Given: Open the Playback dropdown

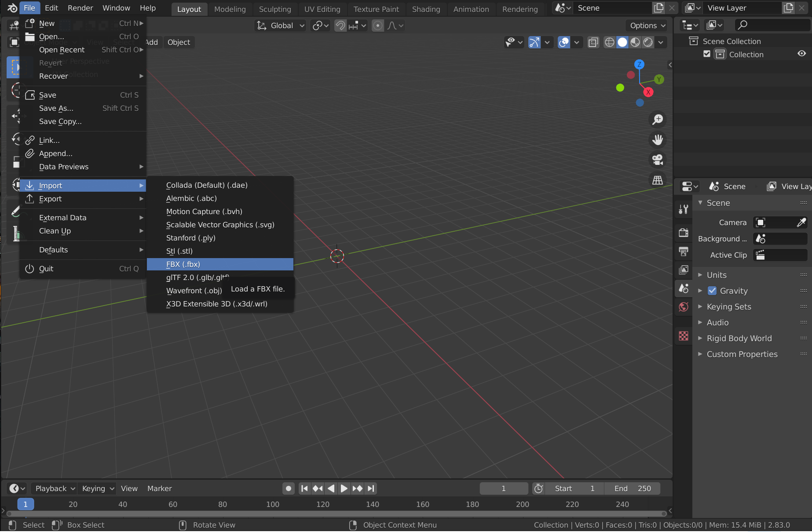Looking at the screenshot, I should coord(55,488).
